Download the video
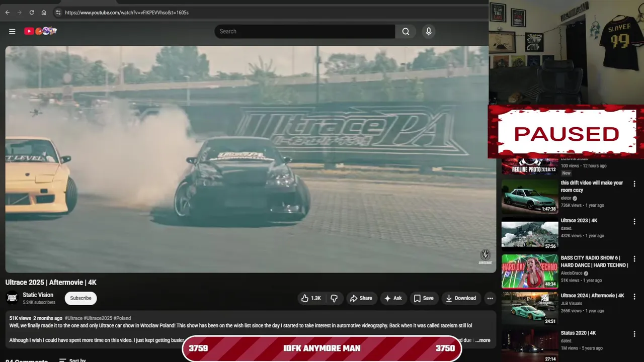This screenshot has height=362, width=644. pos(461,298)
